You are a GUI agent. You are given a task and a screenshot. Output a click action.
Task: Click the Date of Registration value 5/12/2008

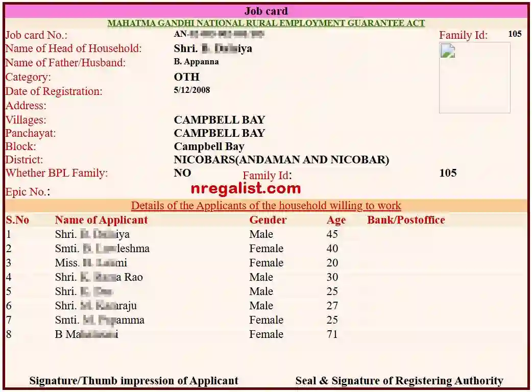(x=191, y=90)
